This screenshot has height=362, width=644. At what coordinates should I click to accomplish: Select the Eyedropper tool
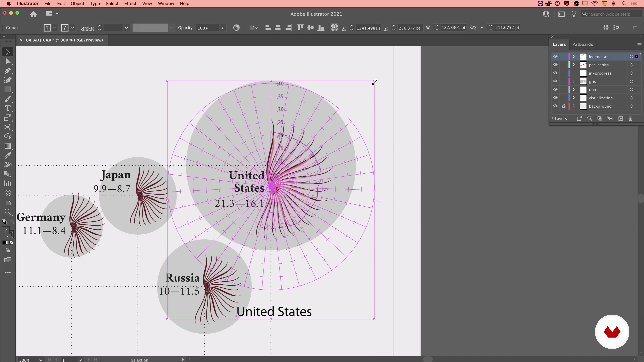8,156
